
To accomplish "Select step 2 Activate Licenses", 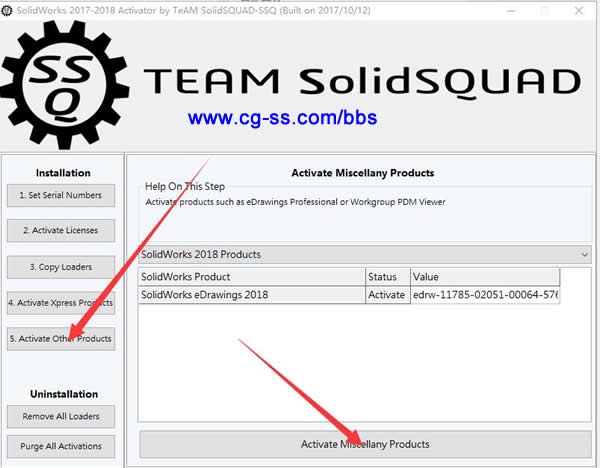I will [x=62, y=230].
